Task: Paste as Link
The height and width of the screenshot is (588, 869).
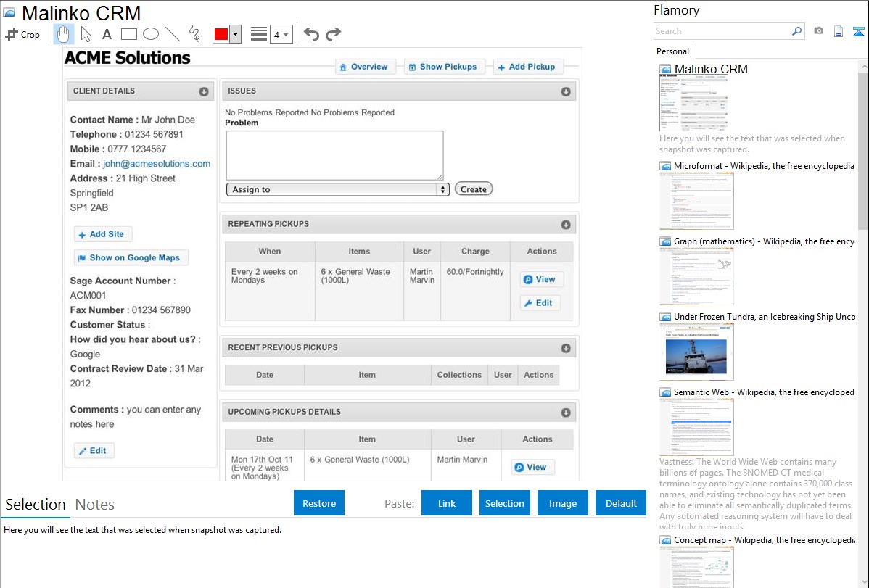Action: [x=447, y=503]
